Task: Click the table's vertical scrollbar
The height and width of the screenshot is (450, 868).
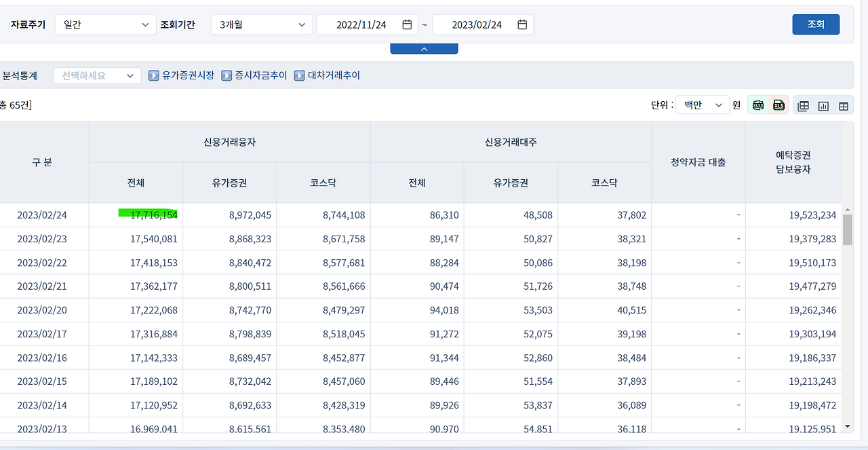Action: (846, 231)
